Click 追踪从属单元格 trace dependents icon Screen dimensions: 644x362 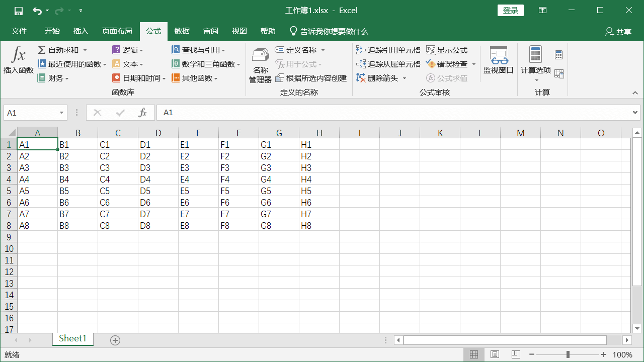[x=361, y=64]
